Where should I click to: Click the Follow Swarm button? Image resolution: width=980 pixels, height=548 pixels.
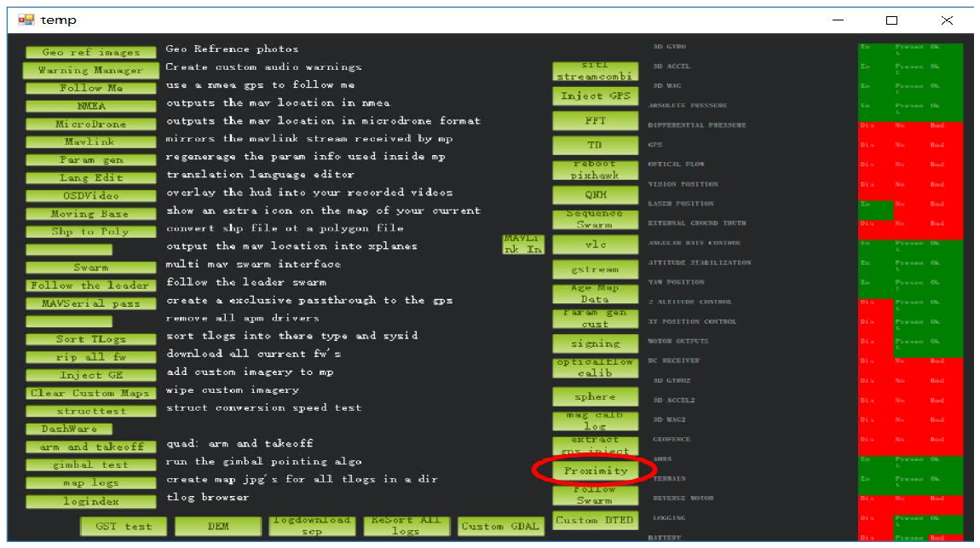pyautogui.click(x=595, y=495)
